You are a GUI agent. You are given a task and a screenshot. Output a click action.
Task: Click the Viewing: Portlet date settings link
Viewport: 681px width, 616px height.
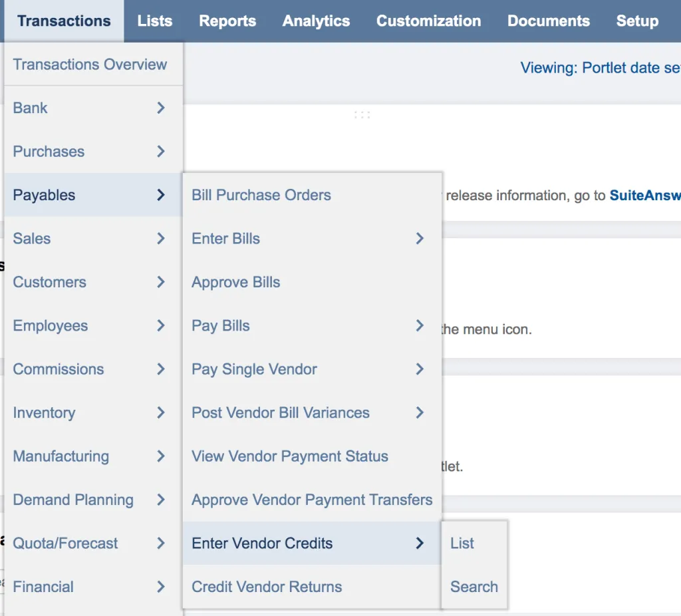coord(601,68)
